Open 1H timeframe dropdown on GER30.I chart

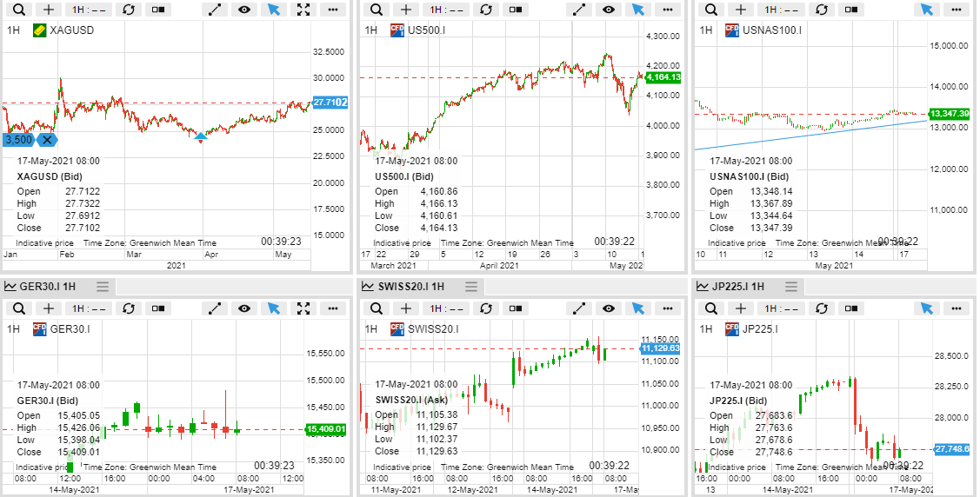click(88, 308)
